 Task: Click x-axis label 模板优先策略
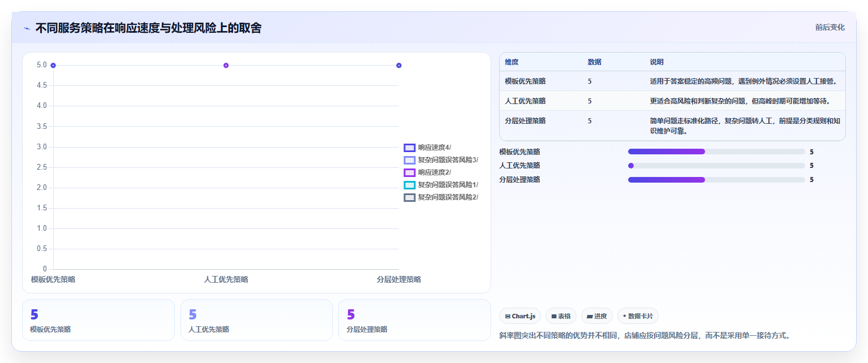click(53, 279)
